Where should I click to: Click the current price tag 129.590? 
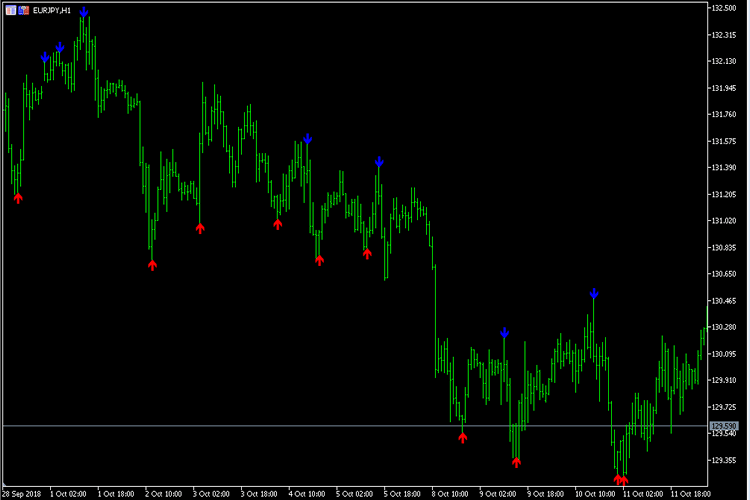pos(723,427)
